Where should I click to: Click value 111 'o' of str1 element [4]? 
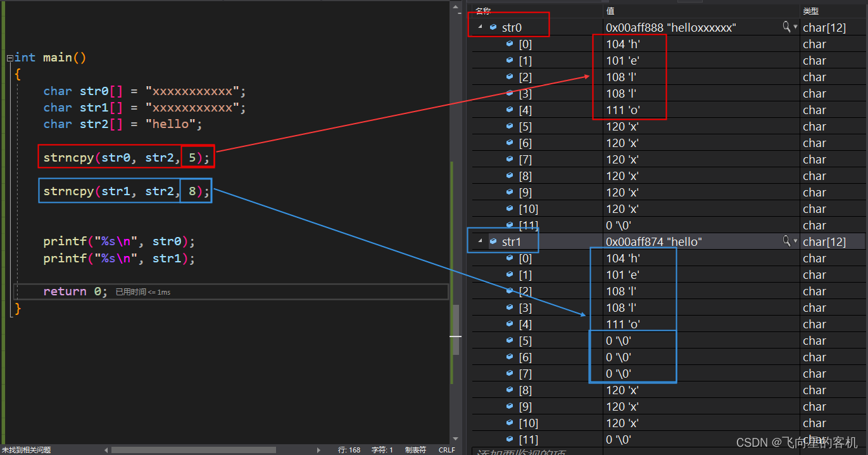(x=623, y=324)
